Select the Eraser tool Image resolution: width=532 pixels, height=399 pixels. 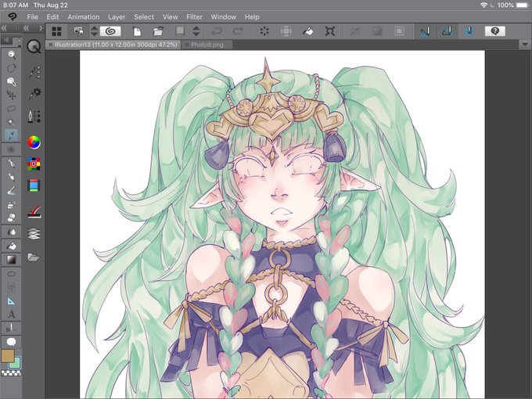[x=12, y=217]
